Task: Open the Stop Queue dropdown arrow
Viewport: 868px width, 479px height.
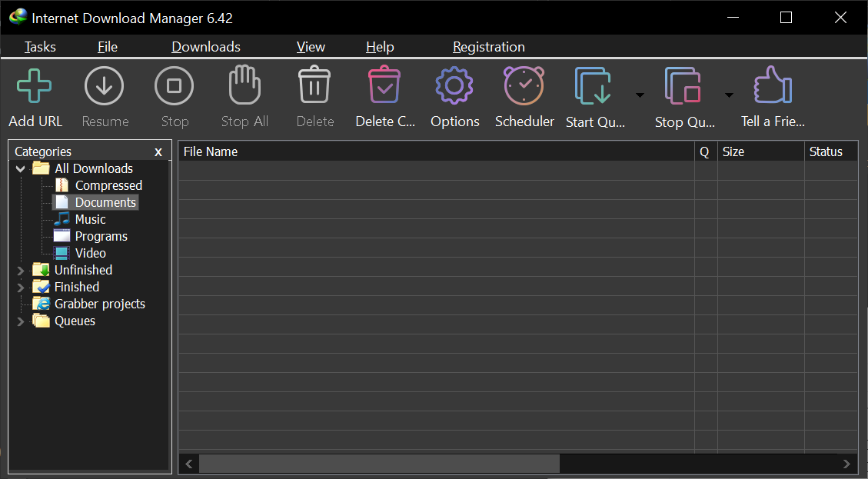Action: click(729, 95)
